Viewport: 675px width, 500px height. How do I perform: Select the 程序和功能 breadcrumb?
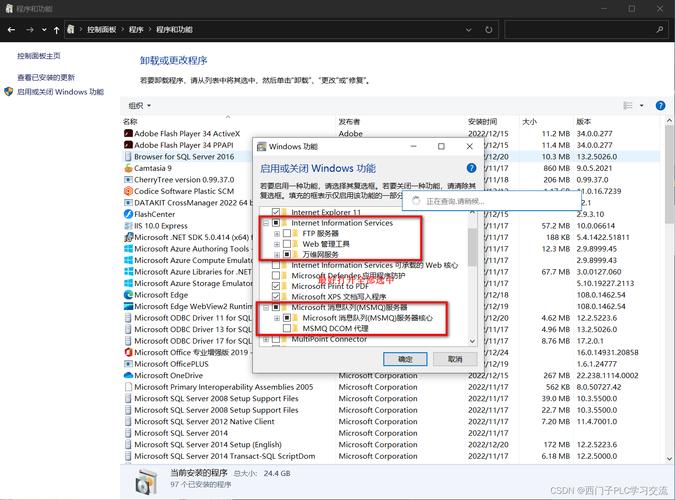tap(174, 30)
